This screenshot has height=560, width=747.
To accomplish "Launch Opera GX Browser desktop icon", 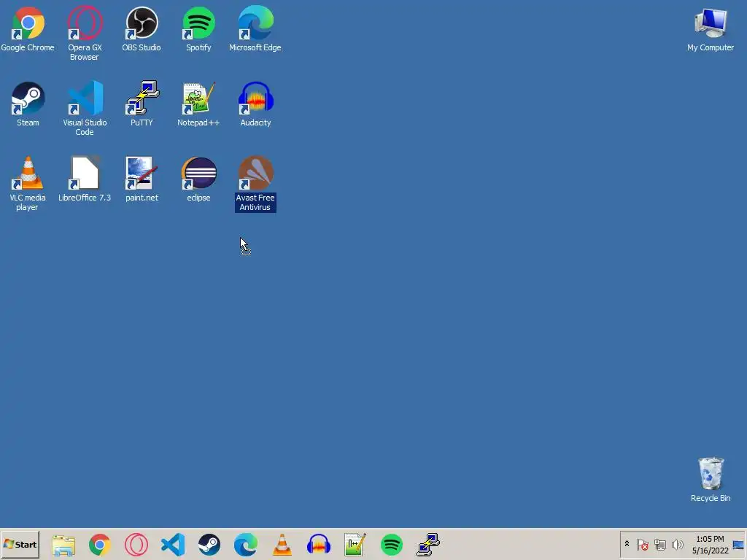I will (85, 34).
